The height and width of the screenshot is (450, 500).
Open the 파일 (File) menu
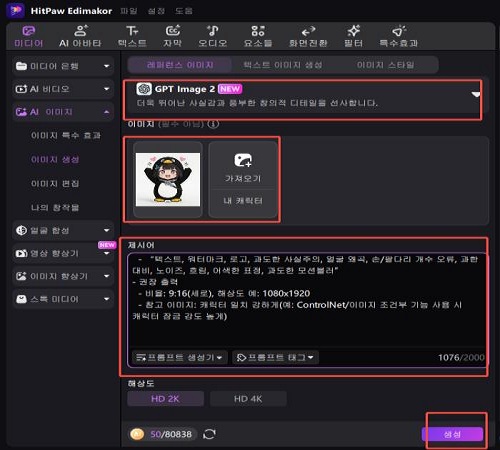pyautogui.click(x=129, y=11)
